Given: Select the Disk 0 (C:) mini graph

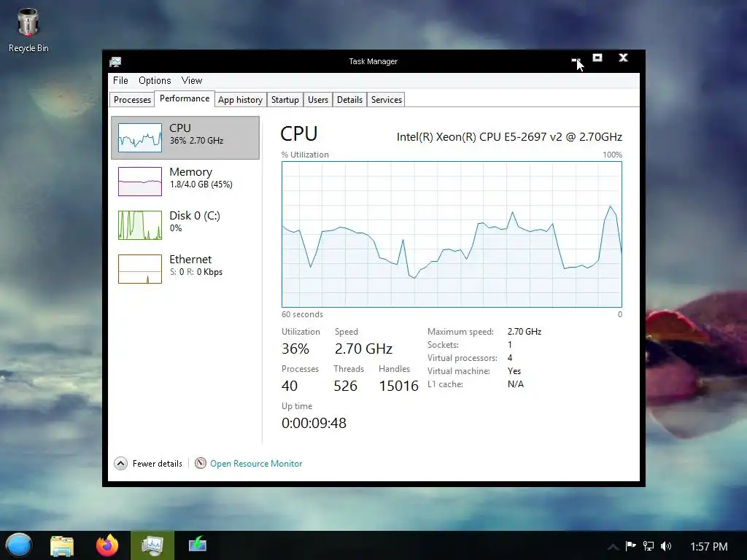Looking at the screenshot, I should [140, 225].
